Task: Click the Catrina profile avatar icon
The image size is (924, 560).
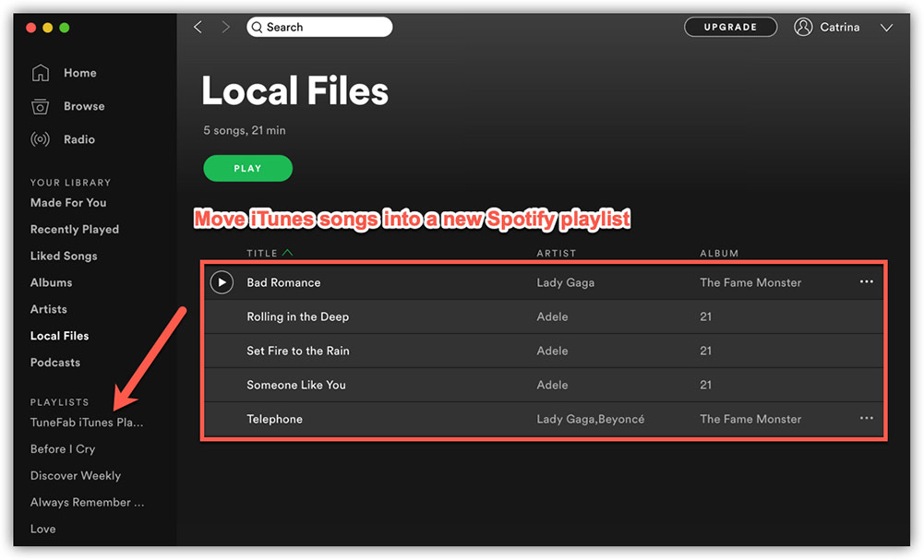Action: pos(802,27)
